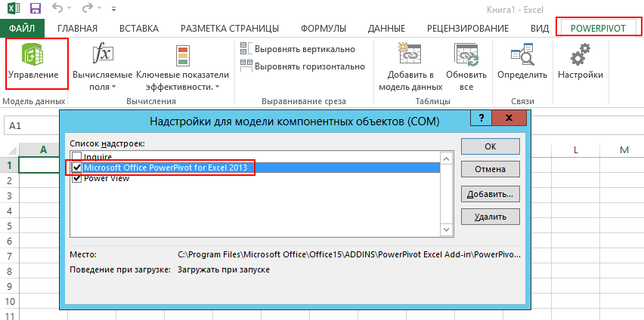
Task: Close the COM add-ins dialog
Action: [x=509, y=117]
